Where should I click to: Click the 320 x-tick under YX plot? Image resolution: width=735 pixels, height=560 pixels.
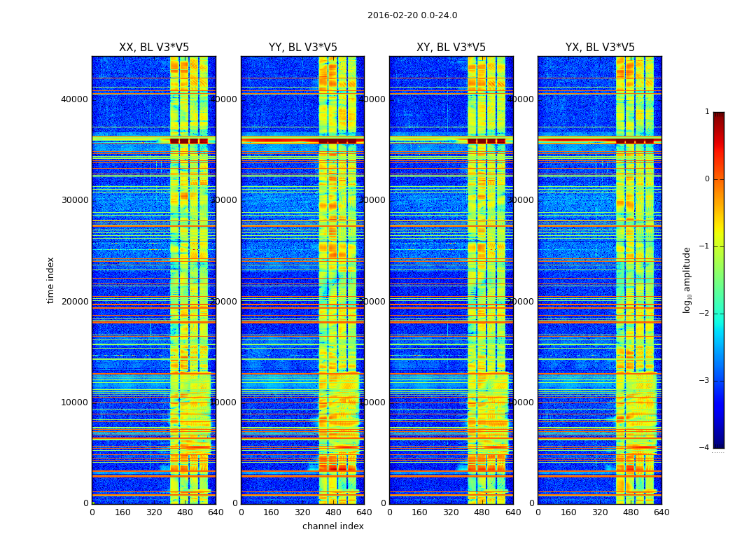click(x=600, y=512)
